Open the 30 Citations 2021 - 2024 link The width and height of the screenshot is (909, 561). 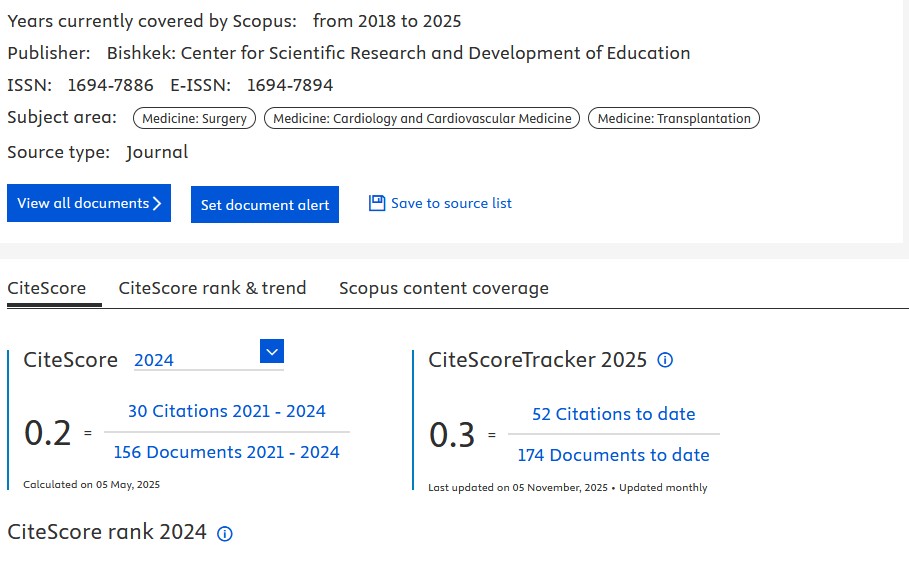click(227, 411)
